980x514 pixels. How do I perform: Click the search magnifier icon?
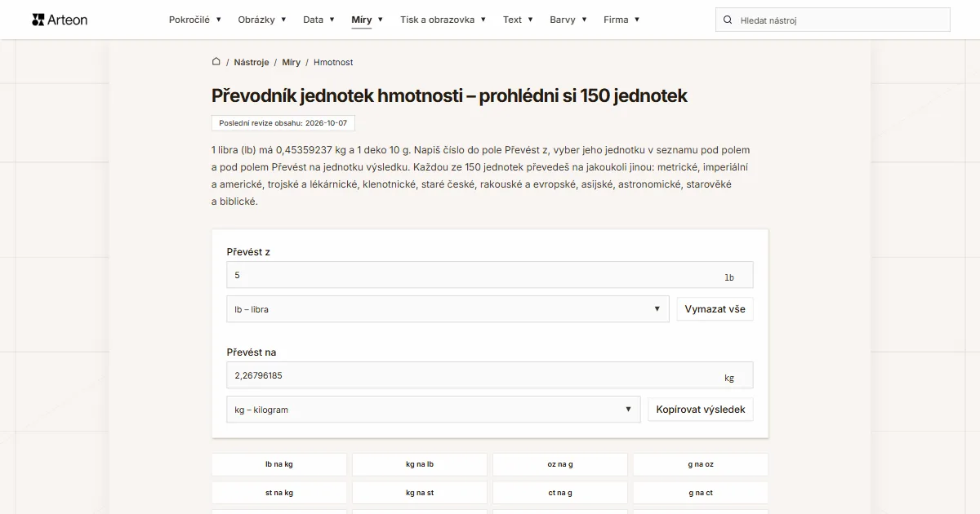728,20
